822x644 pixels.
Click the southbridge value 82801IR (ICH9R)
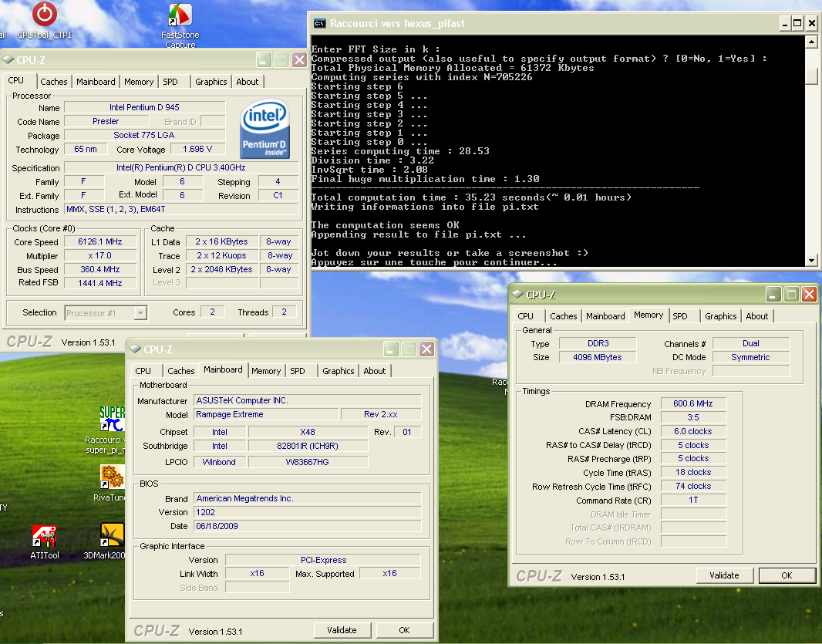point(308,446)
